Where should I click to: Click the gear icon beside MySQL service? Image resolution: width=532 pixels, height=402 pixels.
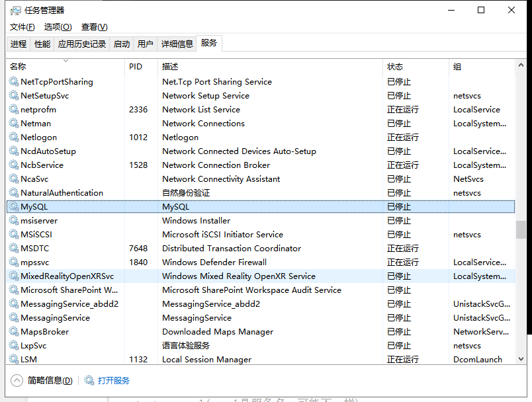point(14,206)
